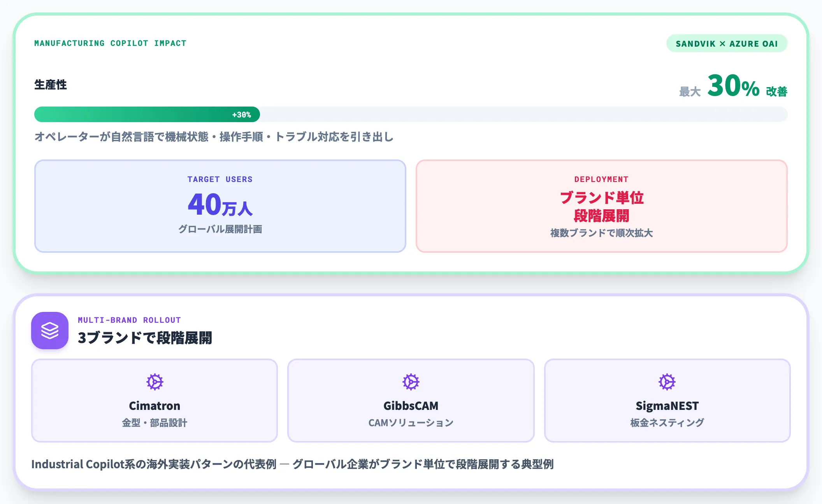822x504 pixels.
Task: Click the 金型・部品設計 caption
Action: (155, 423)
